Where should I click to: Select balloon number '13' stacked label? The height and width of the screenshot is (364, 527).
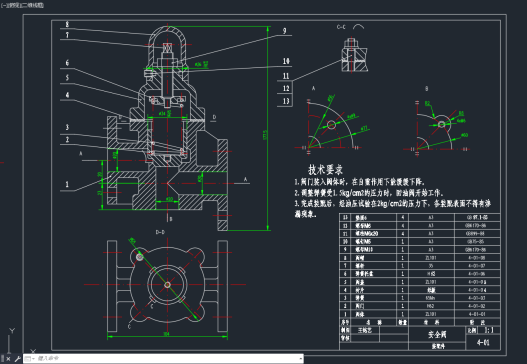pos(286,101)
